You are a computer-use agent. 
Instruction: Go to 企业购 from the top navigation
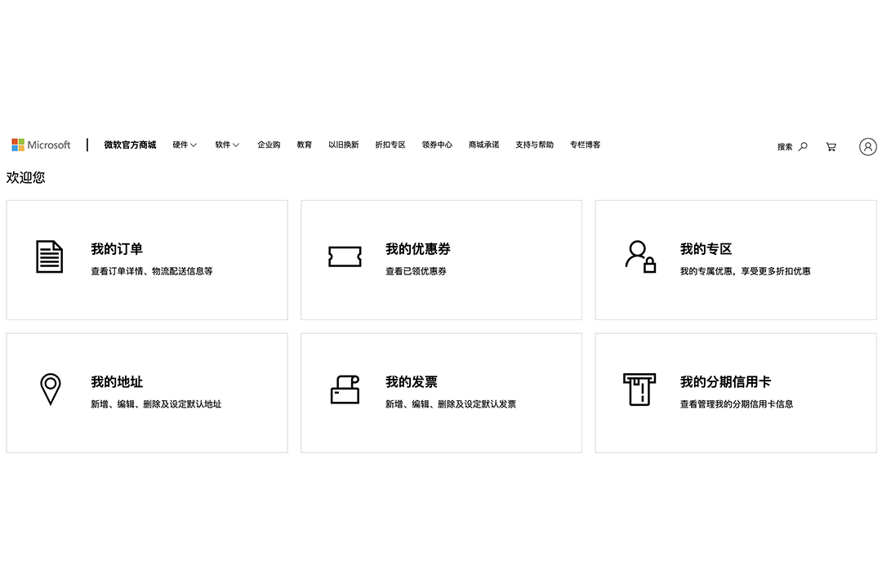click(269, 144)
